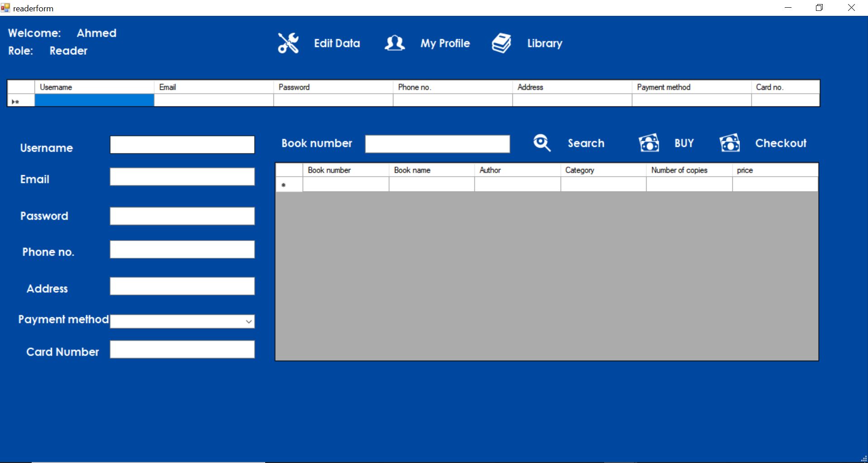
Task: Expand the Payment method dropdown
Action: 248,322
